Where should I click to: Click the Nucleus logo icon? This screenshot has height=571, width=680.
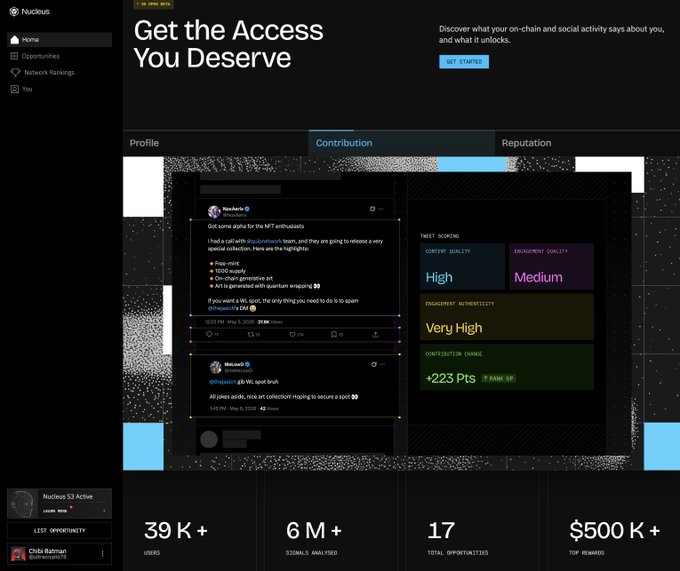14,12
